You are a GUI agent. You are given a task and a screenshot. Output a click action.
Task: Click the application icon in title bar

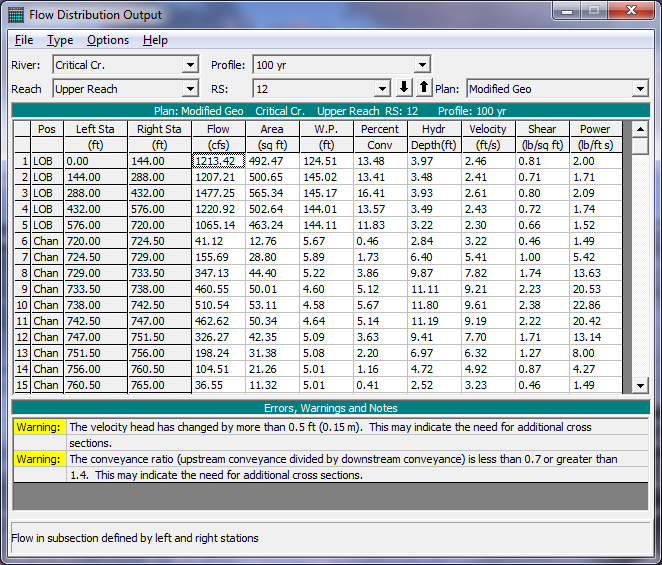(15, 15)
